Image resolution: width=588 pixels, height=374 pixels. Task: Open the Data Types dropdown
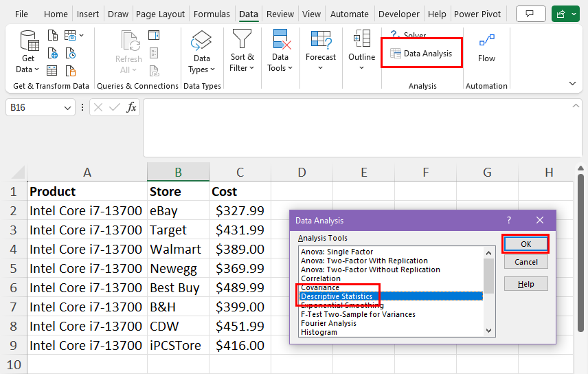tap(202, 52)
